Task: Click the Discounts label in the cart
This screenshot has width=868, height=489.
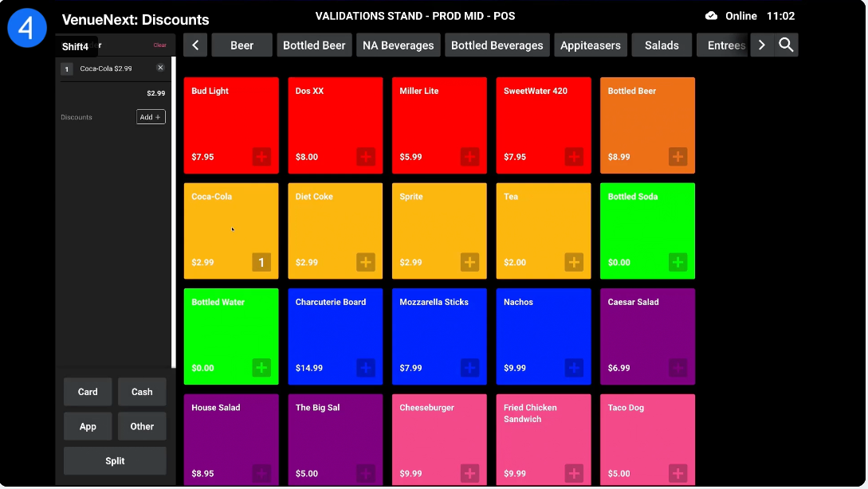Action: point(77,117)
